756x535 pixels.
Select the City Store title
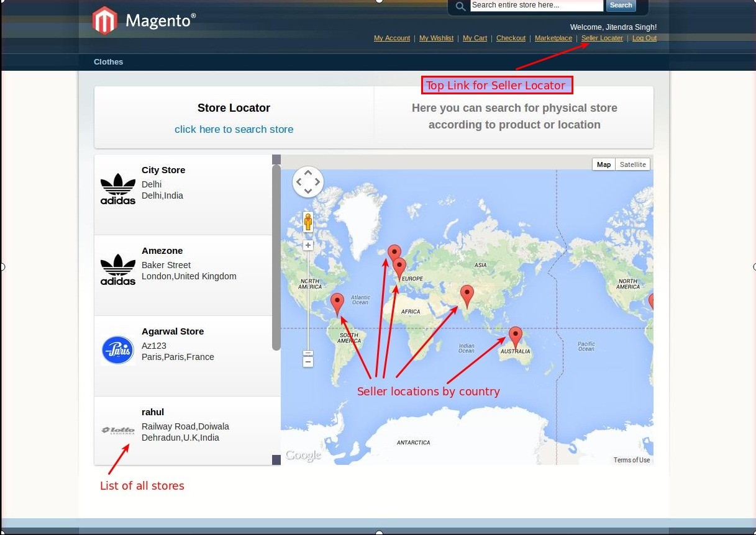point(163,170)
